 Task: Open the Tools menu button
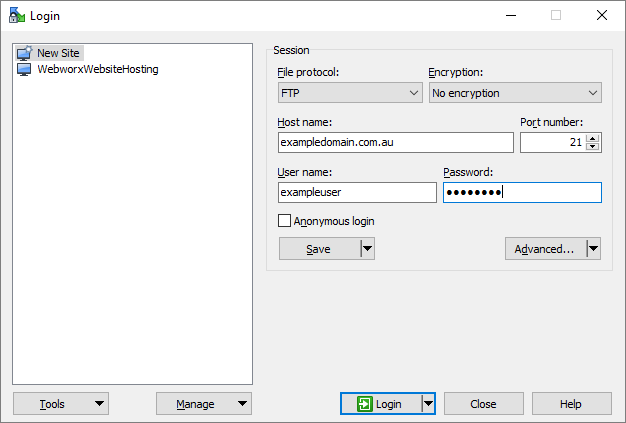coord(61,404)
